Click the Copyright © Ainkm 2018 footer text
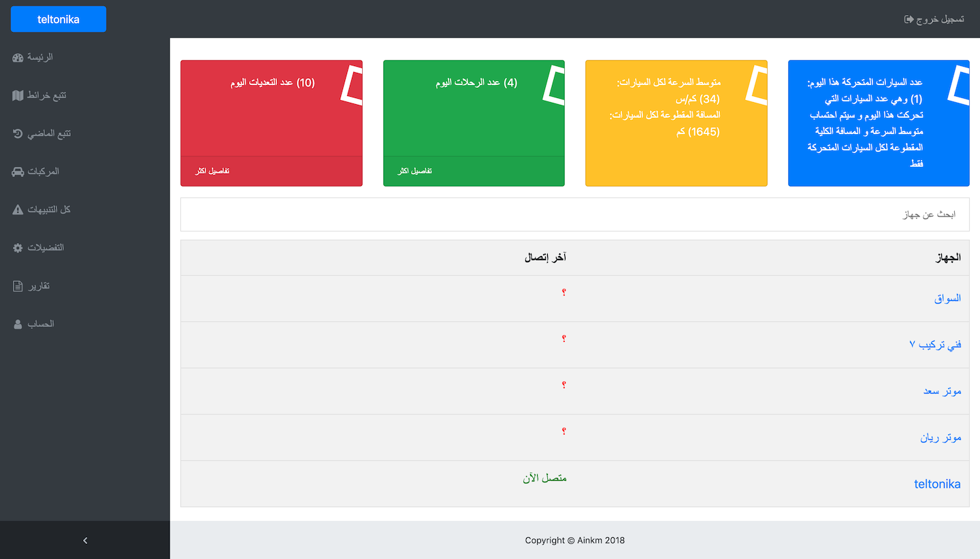This screenshot has width=980, height=559. click(575, 541)
